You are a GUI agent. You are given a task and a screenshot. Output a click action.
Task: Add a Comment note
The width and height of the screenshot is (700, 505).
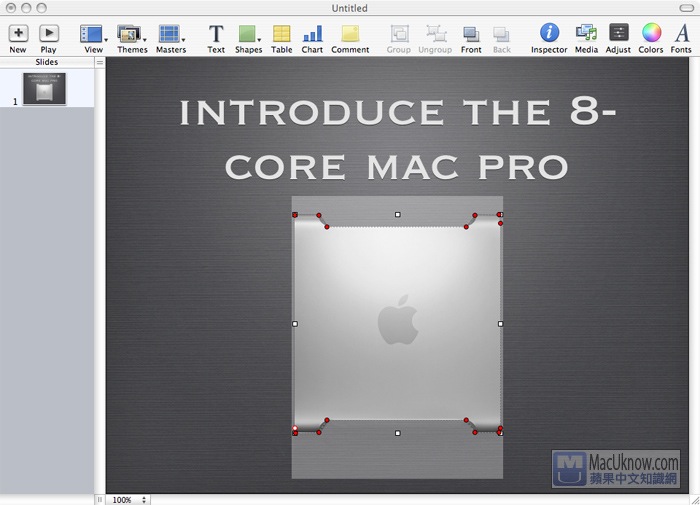(350, 38)
